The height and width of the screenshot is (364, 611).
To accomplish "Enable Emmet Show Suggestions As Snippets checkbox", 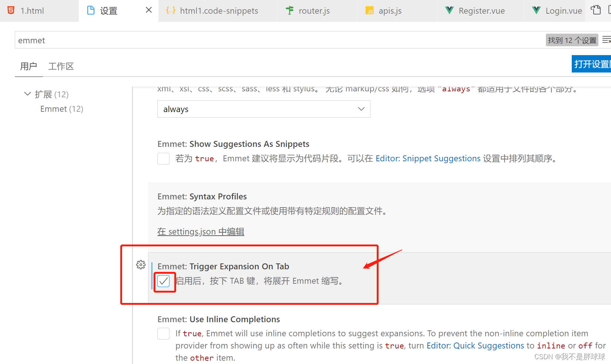I will click(163, 158).
